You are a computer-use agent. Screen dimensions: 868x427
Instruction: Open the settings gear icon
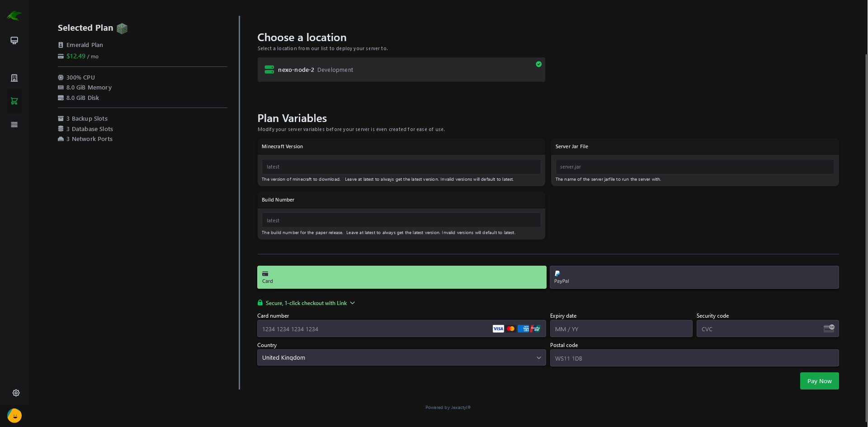coord(16,393)
